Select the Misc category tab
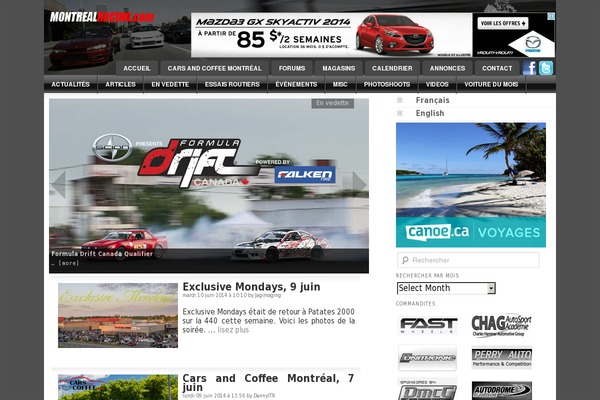This screenshot has width=600, height=400. coord(340,84)
